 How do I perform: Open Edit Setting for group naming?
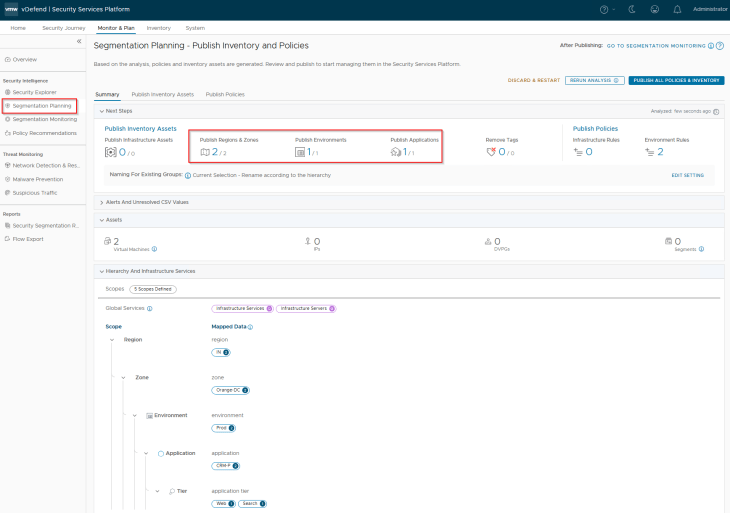click(687, 175)
